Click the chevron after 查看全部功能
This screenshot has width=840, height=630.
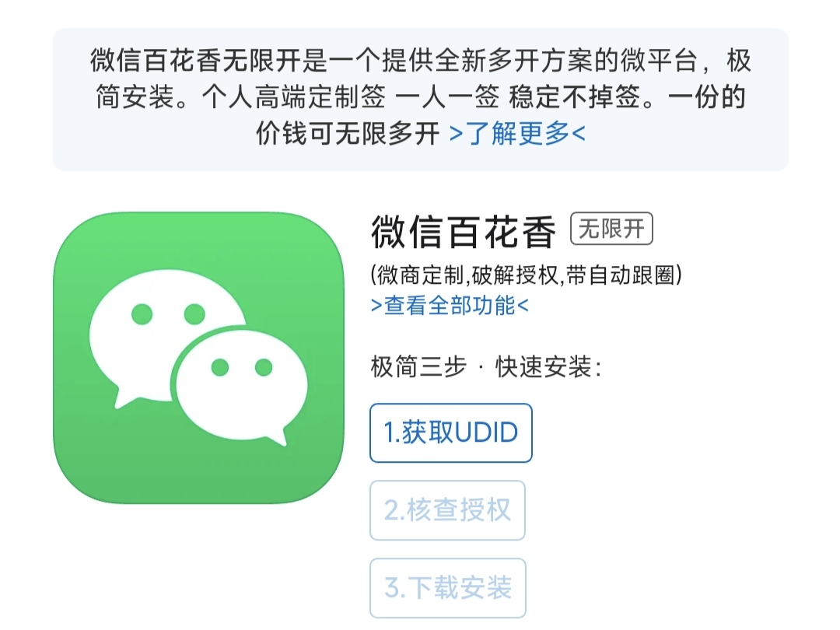click(523, 306)
